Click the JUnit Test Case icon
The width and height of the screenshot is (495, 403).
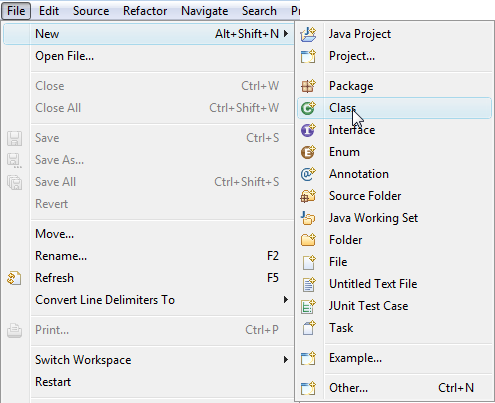(308, 306)
